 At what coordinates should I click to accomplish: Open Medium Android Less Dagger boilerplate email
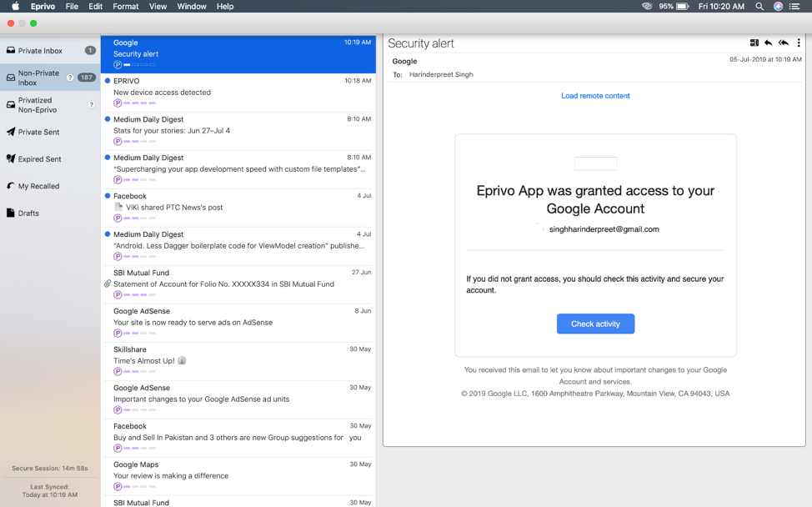pos(238,246)
